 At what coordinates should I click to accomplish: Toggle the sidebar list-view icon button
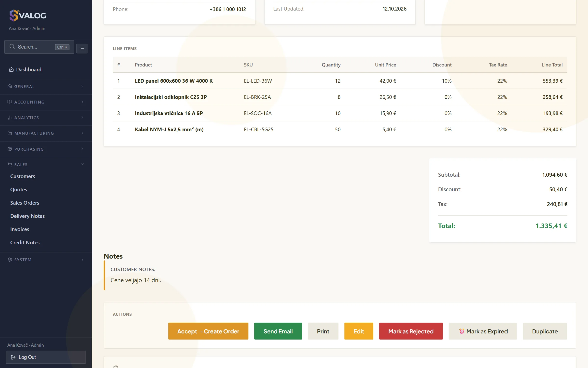tap(82, 49)
